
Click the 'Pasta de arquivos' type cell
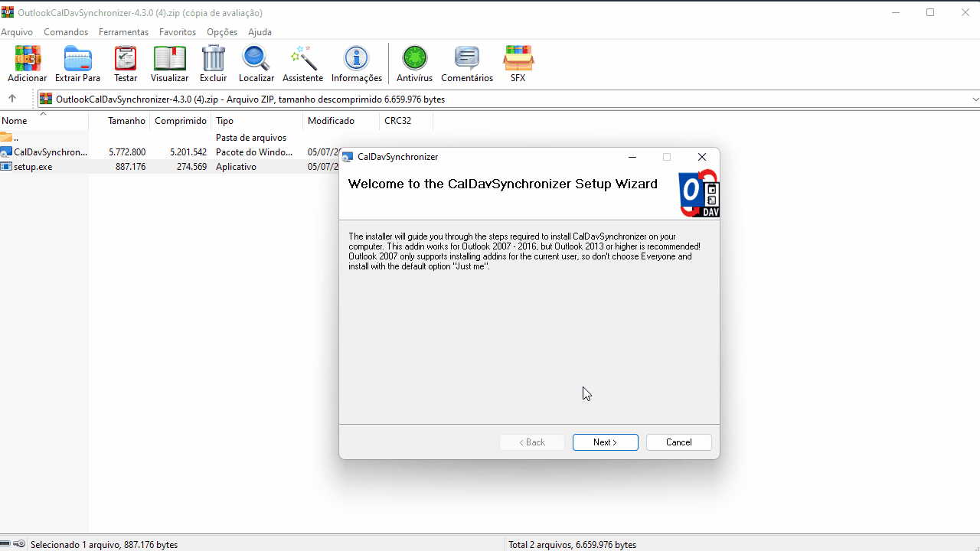[x=251, y=138]
